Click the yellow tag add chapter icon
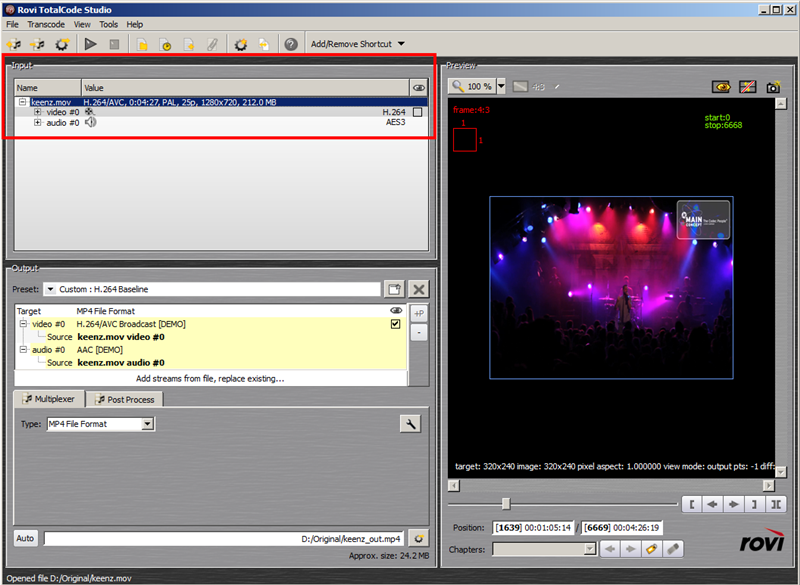 [652, 549]
